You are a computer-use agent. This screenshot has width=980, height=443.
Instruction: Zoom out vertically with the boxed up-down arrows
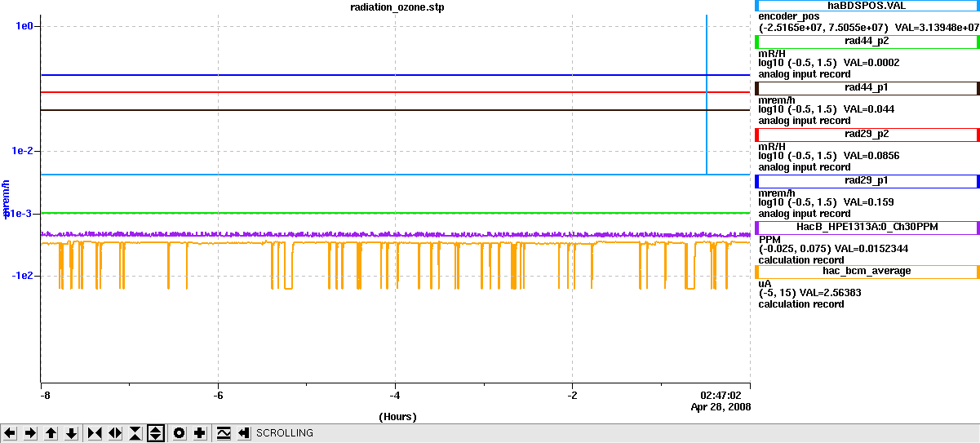(156, 433)
